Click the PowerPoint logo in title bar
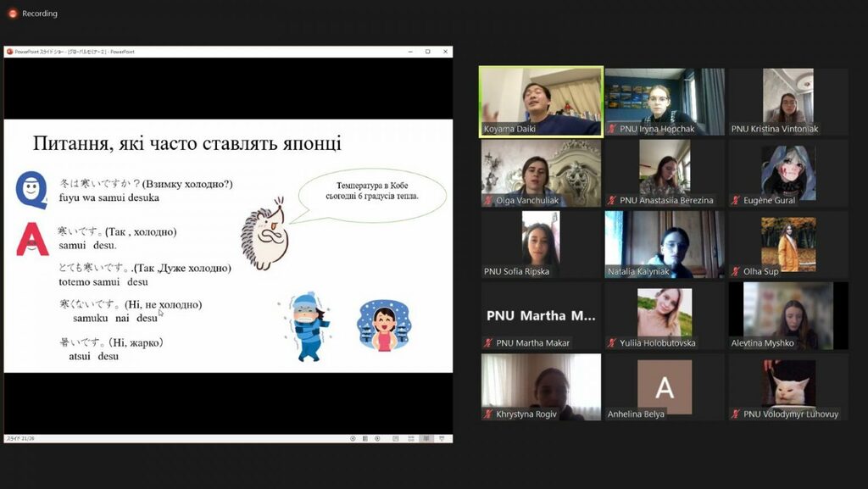The height and width of the screenshot is (489, 868). pyautogui.click(x=10, y=52)
